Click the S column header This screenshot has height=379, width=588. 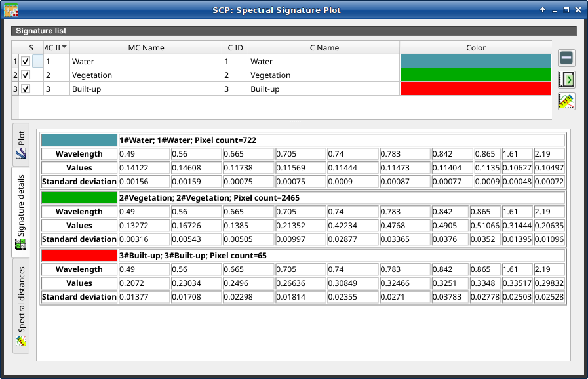(31, 48)
